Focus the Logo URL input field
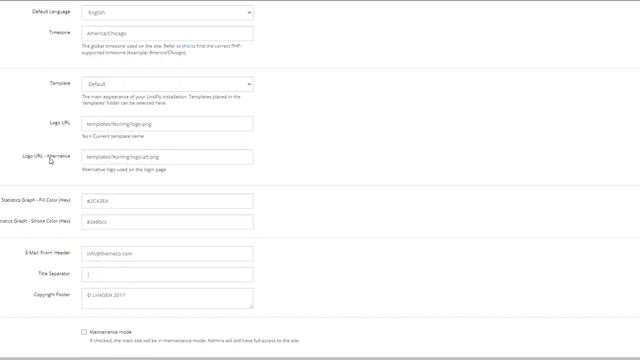640x360 pixels. tap(167, 124)
